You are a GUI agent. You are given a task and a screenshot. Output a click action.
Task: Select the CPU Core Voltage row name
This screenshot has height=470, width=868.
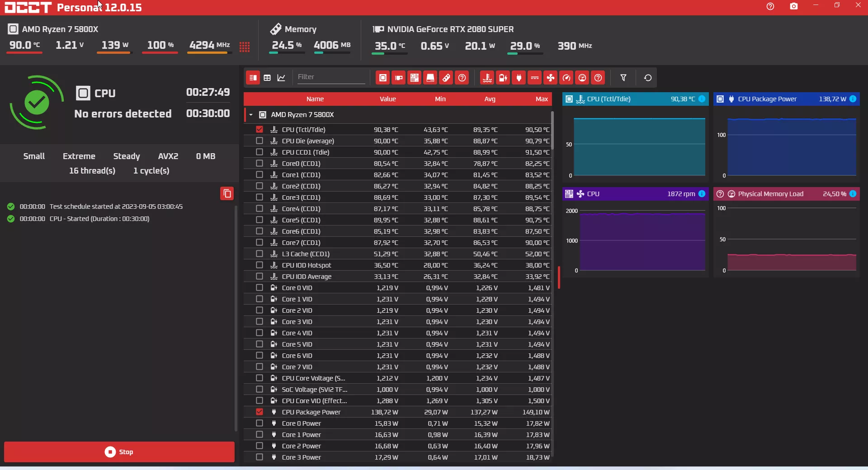pos(313,378)
